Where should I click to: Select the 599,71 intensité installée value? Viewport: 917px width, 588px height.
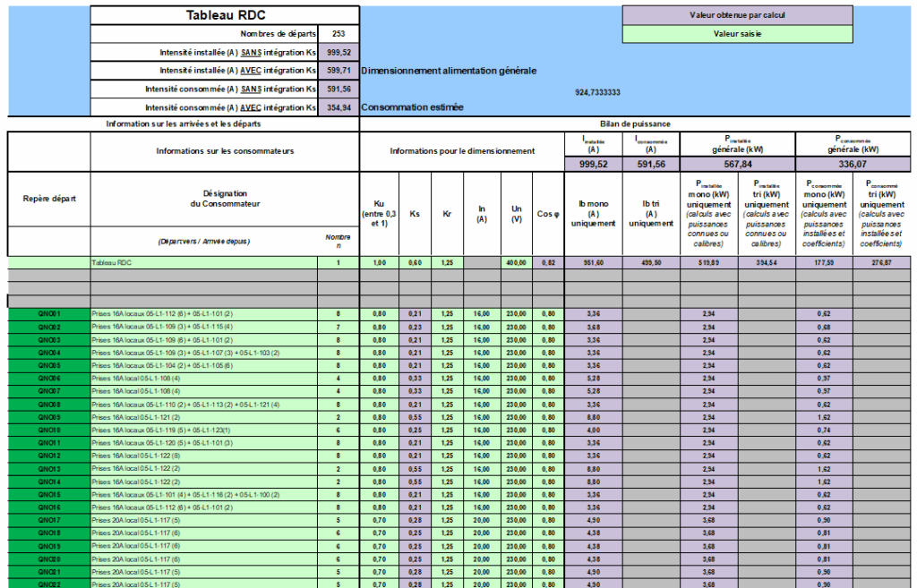339,71
